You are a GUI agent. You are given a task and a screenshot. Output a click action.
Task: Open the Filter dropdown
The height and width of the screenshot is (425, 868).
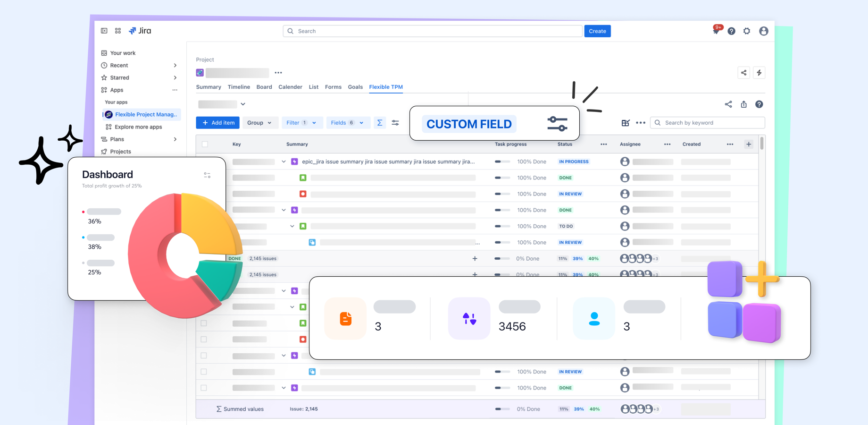301,123
